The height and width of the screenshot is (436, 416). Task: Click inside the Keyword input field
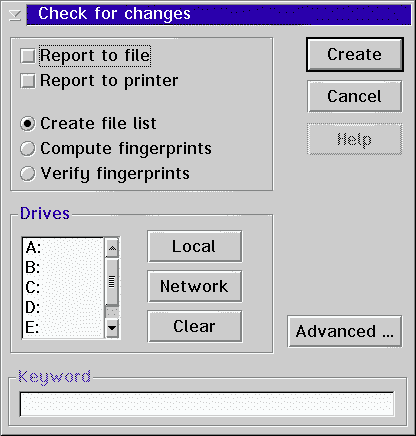(207, 404)
